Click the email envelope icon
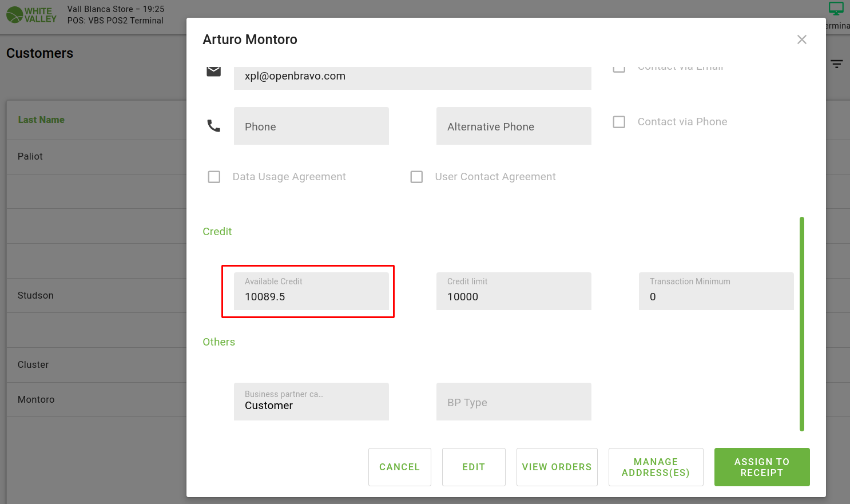Screen dimensions: 850x504 pyautogui.click(x=214, y=71)
